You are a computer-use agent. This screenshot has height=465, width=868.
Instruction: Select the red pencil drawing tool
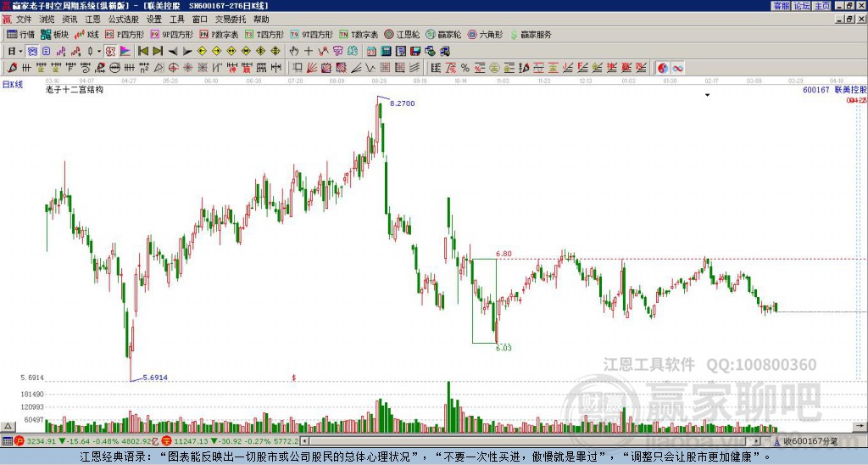pos(12,68)
